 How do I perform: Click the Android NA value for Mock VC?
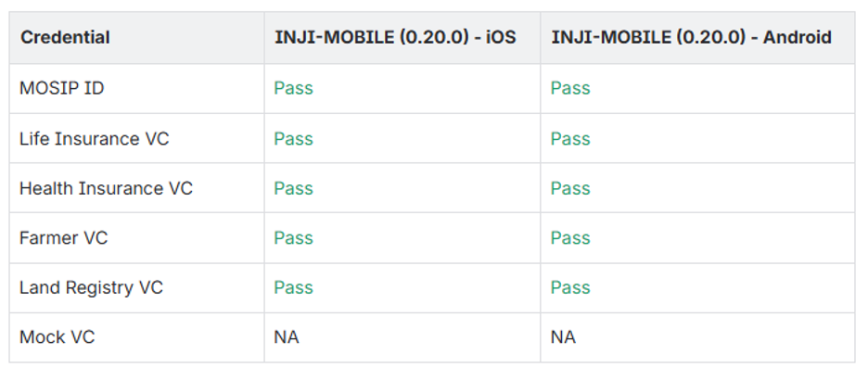[x=563, y=337]
